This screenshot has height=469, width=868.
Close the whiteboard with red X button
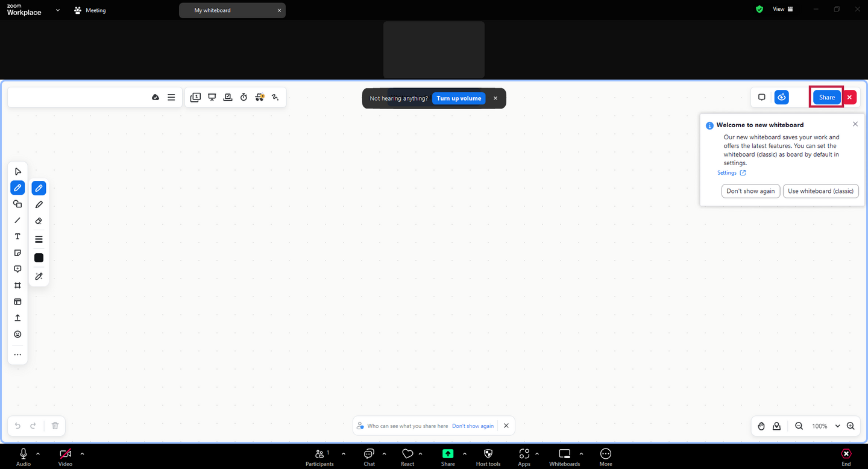(x=849, y=98)
